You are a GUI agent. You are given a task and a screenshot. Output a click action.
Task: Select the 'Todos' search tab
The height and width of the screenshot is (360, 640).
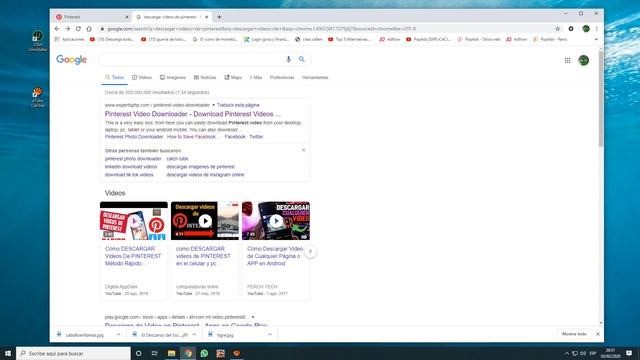point(115,78)
